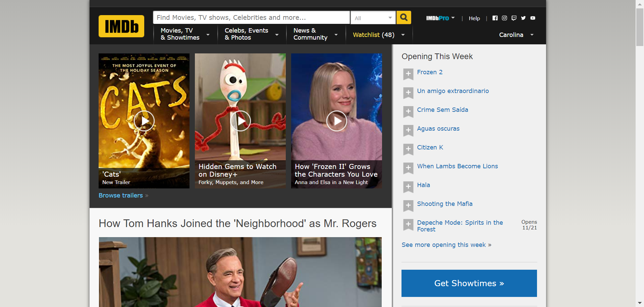Toggle watchlist ribbon for Citizen K
This screenshot has width=644, height=307.
[x=408, y=149]
